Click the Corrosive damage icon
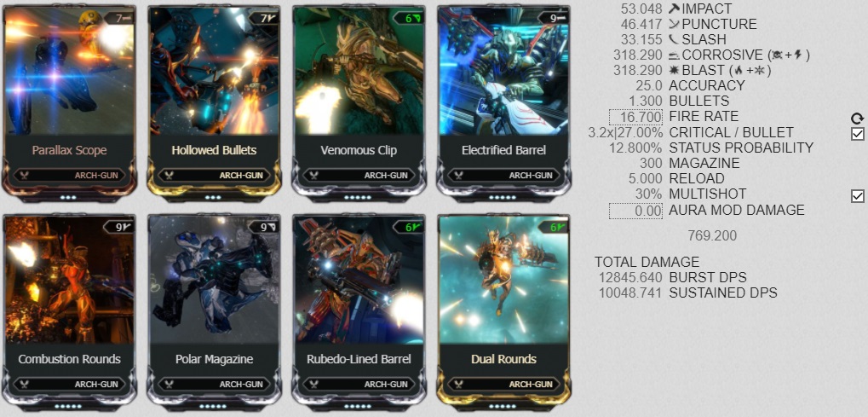 pyautogui.click(x=674, y=55)
